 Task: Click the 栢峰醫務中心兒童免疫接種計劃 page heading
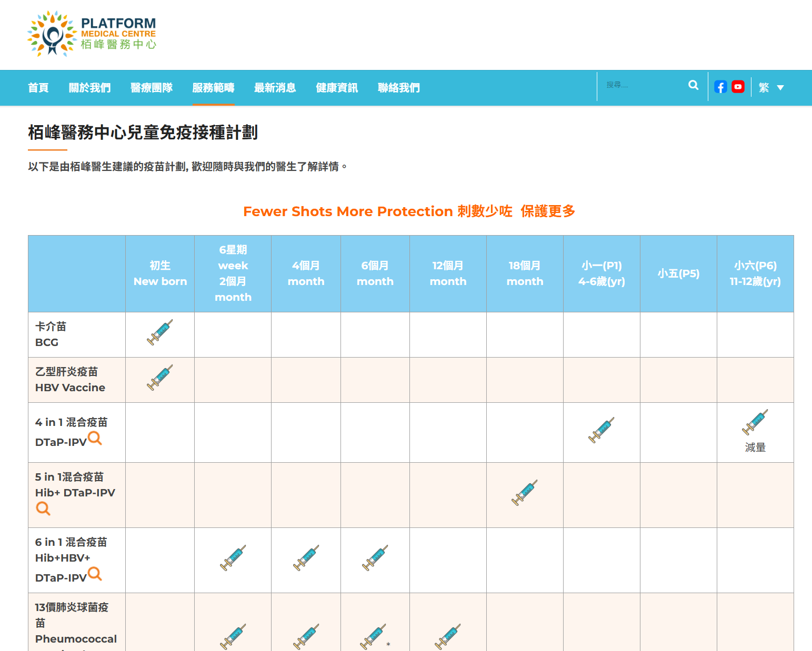pyautogui.click(x=143, y=133)
